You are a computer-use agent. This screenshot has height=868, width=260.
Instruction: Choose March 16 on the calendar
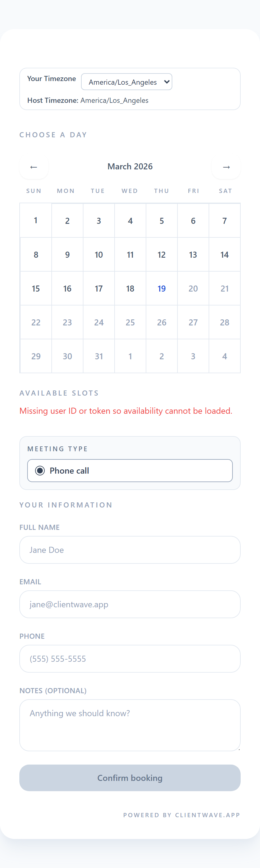point(67,289)
